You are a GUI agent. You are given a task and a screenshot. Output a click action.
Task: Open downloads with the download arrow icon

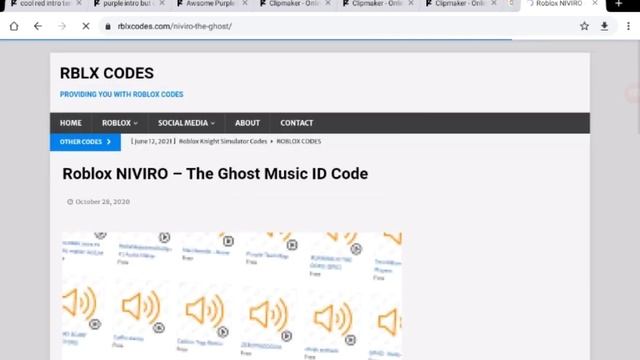tap(604, 26)
